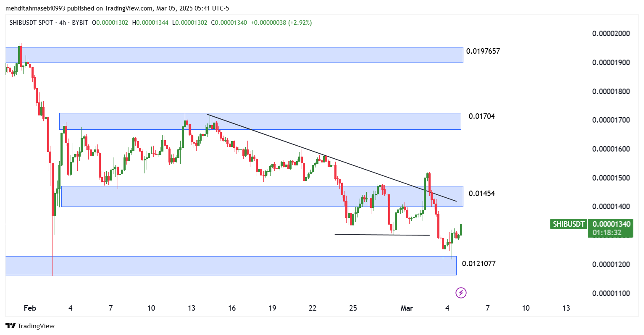This screenshot has width=644, height=335.
Task: Click the Mar label on time axis
Action: pos(407,308)
